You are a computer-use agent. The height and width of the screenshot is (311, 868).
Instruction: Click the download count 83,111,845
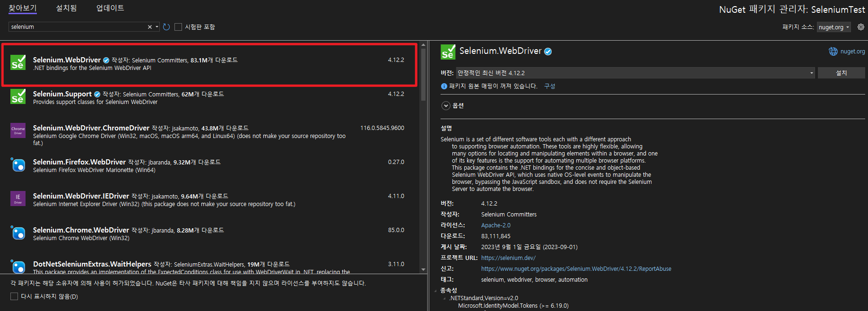tap(495, 236)
